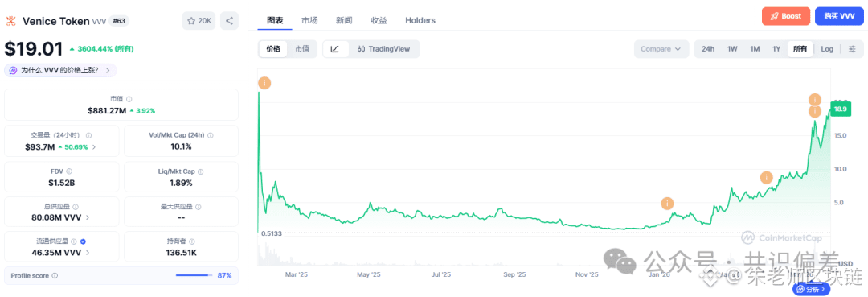
Task: Click the 1.89% Liq/Mkt Cap value
Action: click(181, 183)
